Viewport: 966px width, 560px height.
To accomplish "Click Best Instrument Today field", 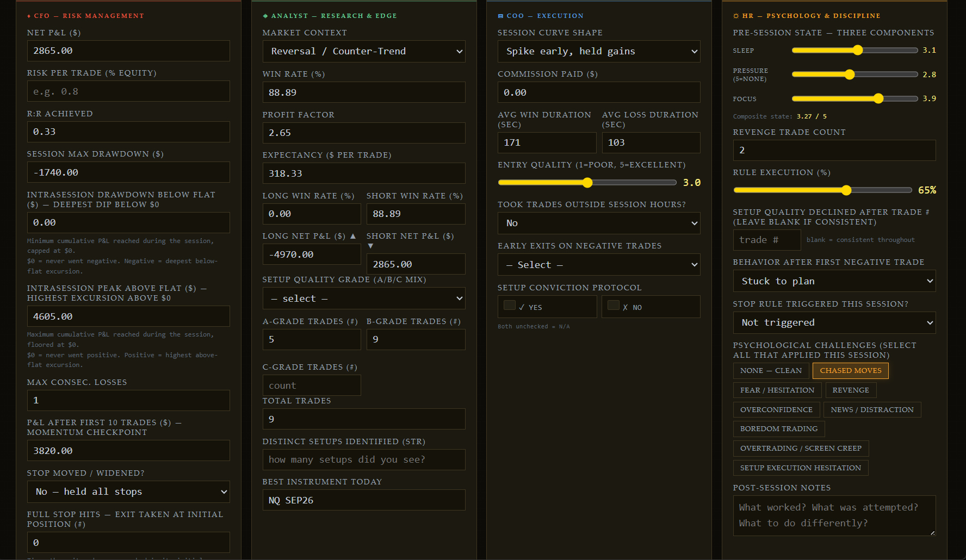I will click(363, 500).
